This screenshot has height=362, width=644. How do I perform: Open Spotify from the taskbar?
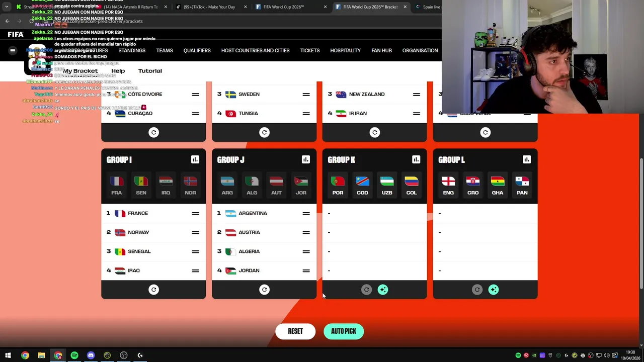(x=74, y=355)
